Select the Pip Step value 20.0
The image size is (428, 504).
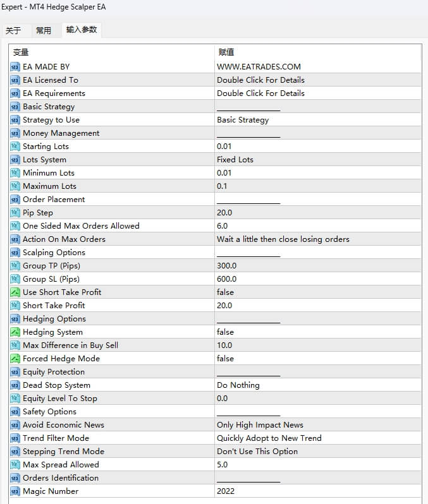point(224,213)
